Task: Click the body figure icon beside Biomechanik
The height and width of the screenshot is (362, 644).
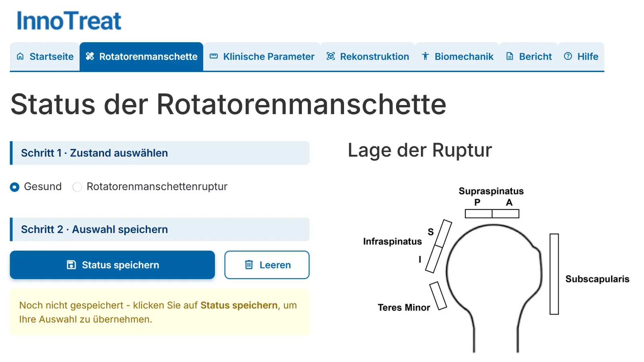Action: [425, 56]
